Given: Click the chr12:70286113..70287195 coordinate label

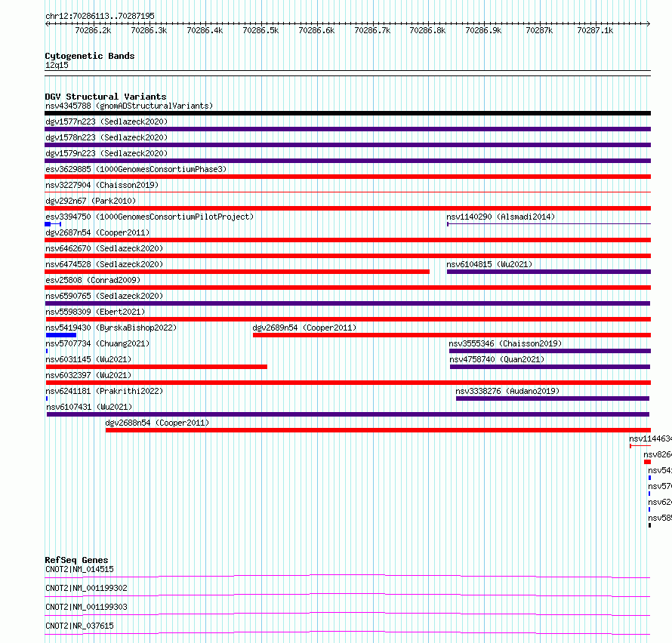Looking at the screenshot, I should [100, 16].
